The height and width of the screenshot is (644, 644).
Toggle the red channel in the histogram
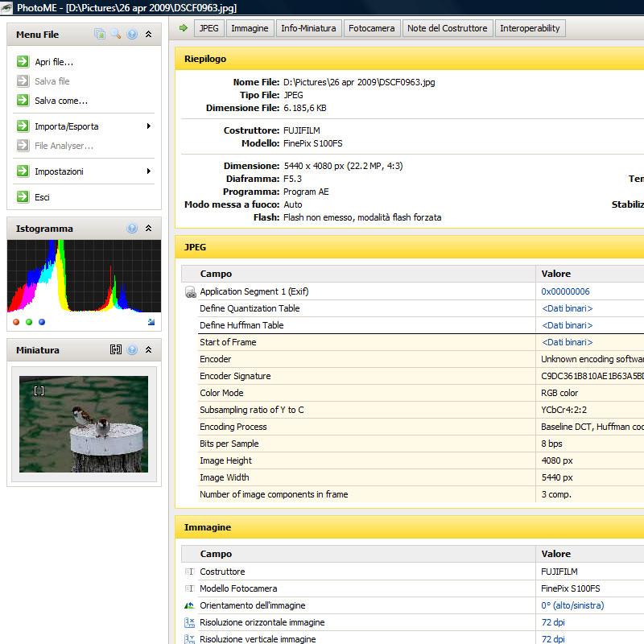(16, 322)
